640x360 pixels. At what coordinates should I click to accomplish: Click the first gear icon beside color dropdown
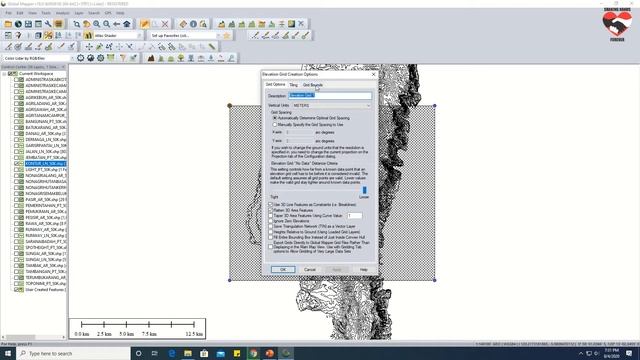tap(80, 58)
